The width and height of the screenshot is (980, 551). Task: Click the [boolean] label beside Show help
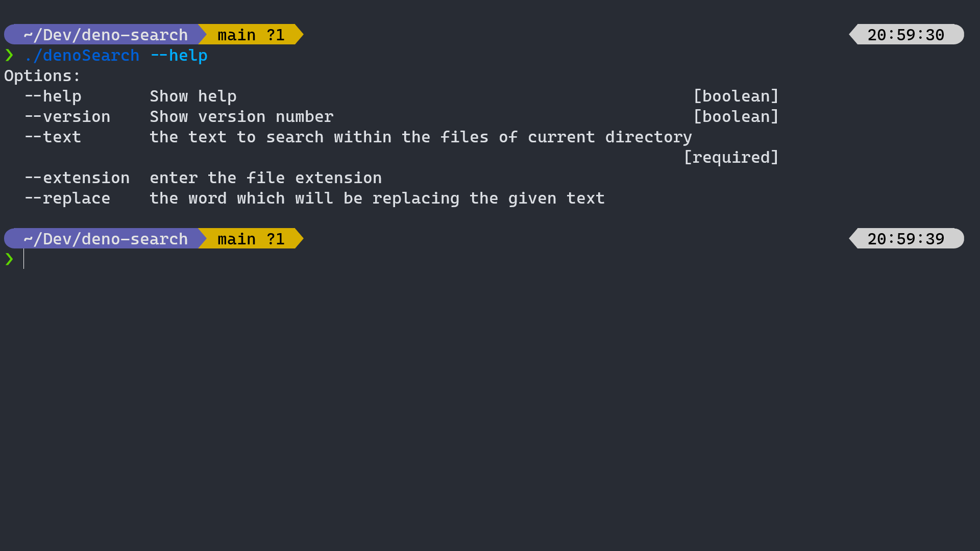(x=736, y=96)
